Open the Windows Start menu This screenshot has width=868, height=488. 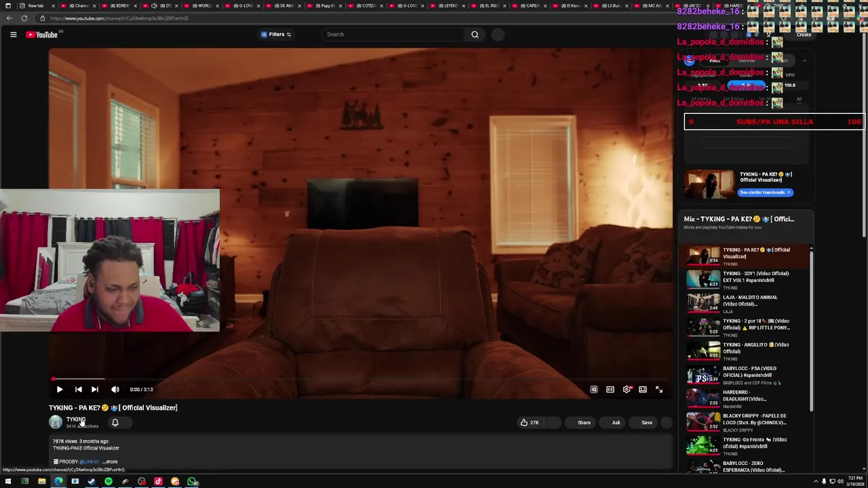point(8,482)
